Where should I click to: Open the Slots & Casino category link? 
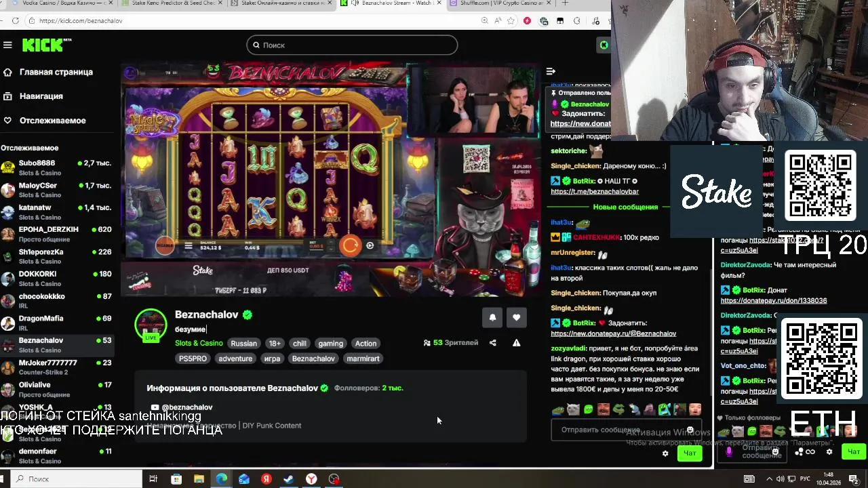pyautogui.click(x=199, y=344)
